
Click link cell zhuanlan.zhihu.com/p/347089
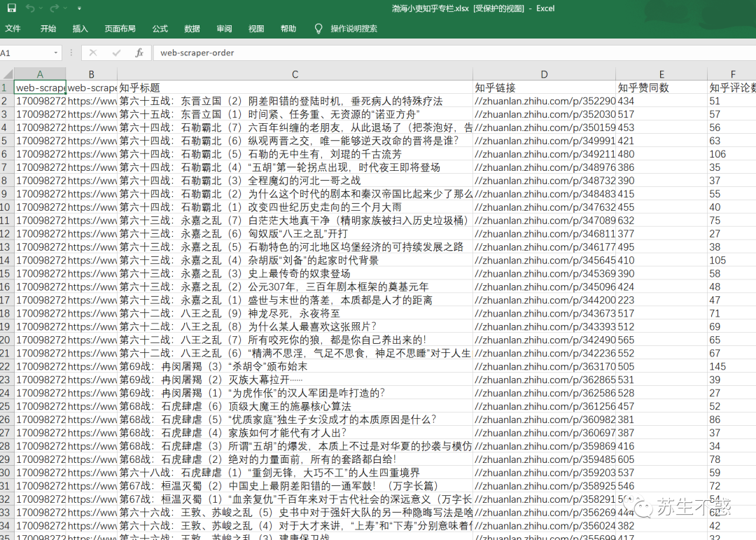click(545, 221)
